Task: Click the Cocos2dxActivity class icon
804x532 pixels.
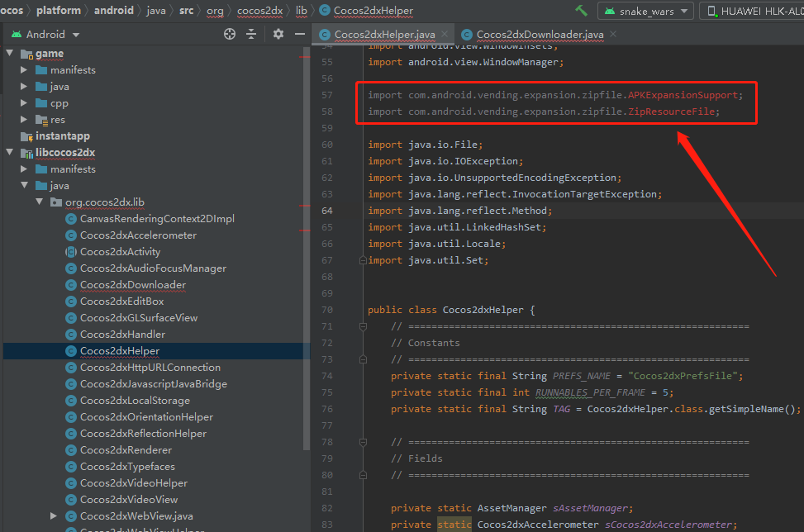Action: tap(71, 252)
